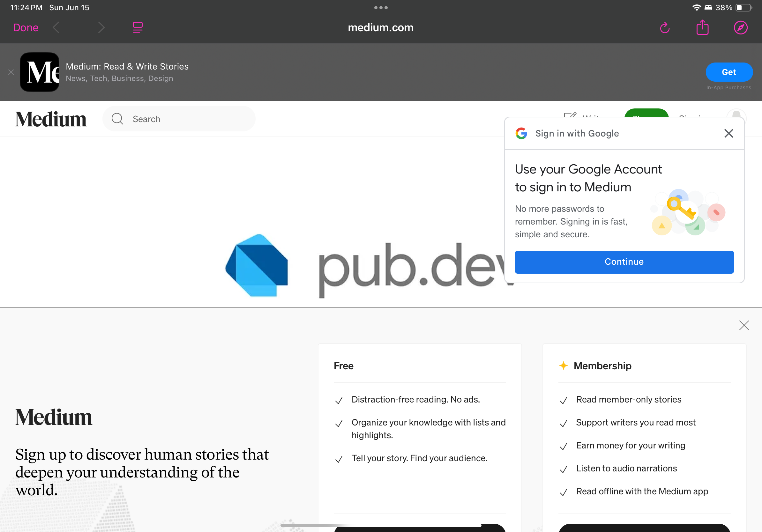The width and height of the screenshot is (762, 532).
Task: Open the share sheet icon
Action: pyautogui.click(x=702, y=27)
